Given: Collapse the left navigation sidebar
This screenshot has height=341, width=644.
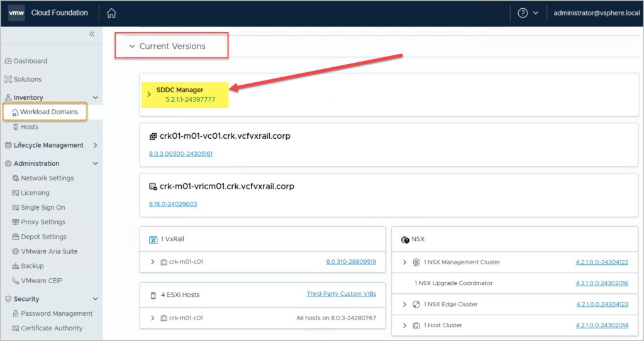Looking at the screenshot, I should pos(92,34).
